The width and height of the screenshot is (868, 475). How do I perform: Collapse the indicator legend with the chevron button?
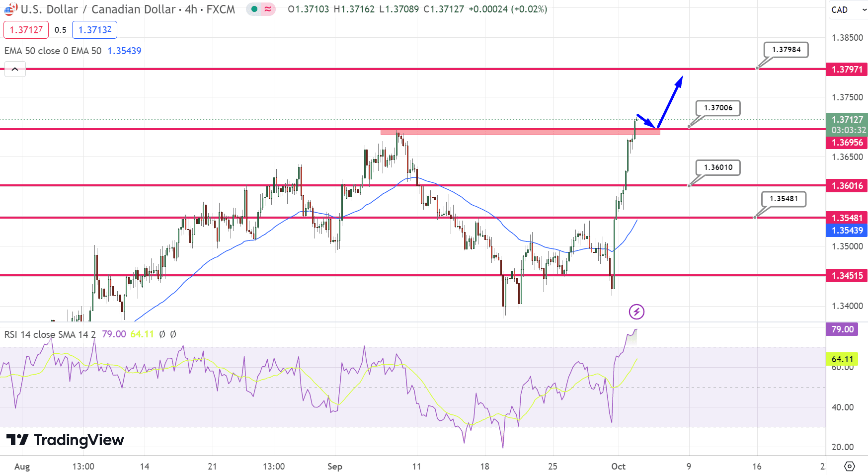[15, 69]
